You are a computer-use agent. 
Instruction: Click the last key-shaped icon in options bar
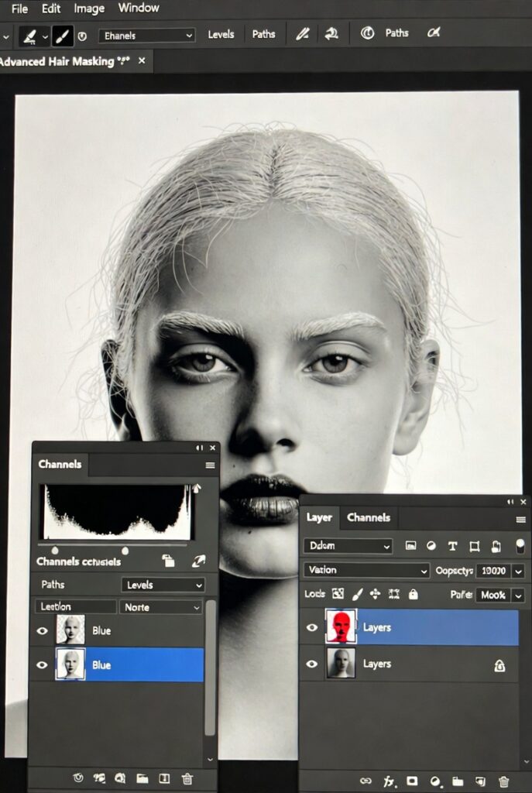(x=434, y=33)
